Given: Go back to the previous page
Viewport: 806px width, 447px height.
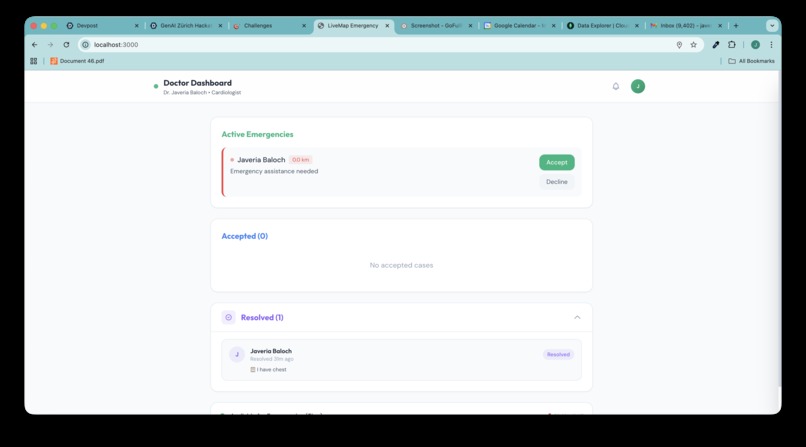Looking at the screenshot, I should pos(34,45).
